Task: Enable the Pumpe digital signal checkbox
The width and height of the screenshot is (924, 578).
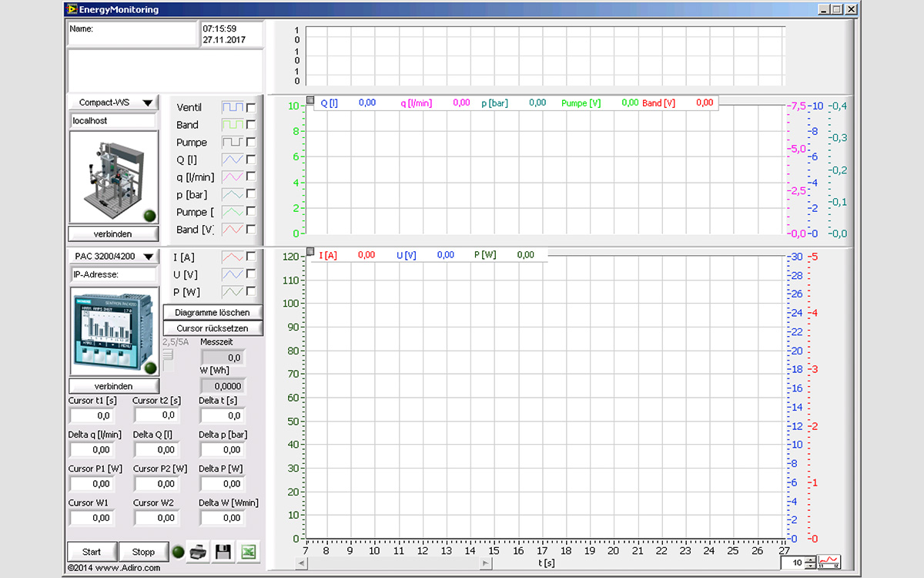Action: tap(251, 142)
